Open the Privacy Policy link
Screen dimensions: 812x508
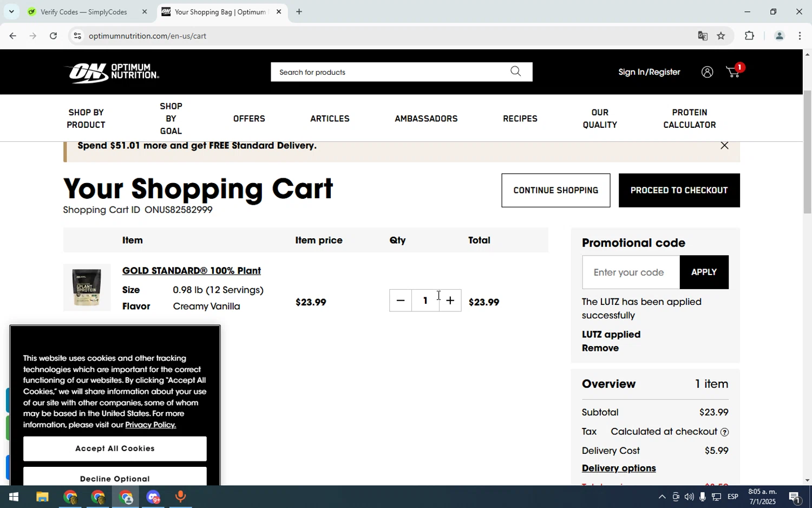click(x=150, y=425)
